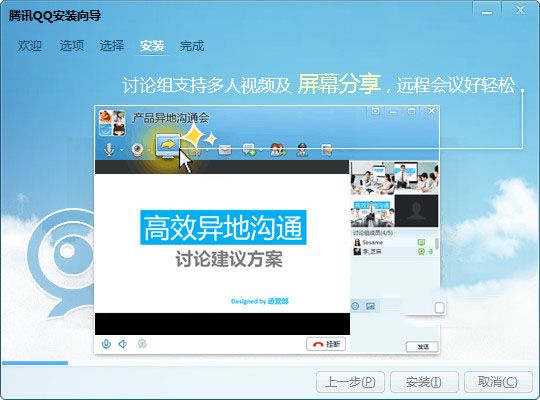Click the member list scrollbar
Screen dimensions: 540x400
click(x=437, y=244)
